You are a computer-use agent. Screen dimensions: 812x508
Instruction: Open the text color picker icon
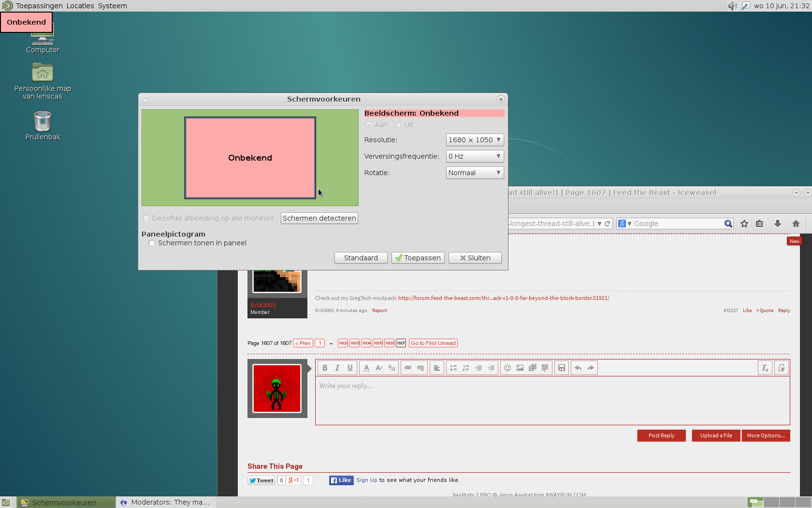pos(366,368)
